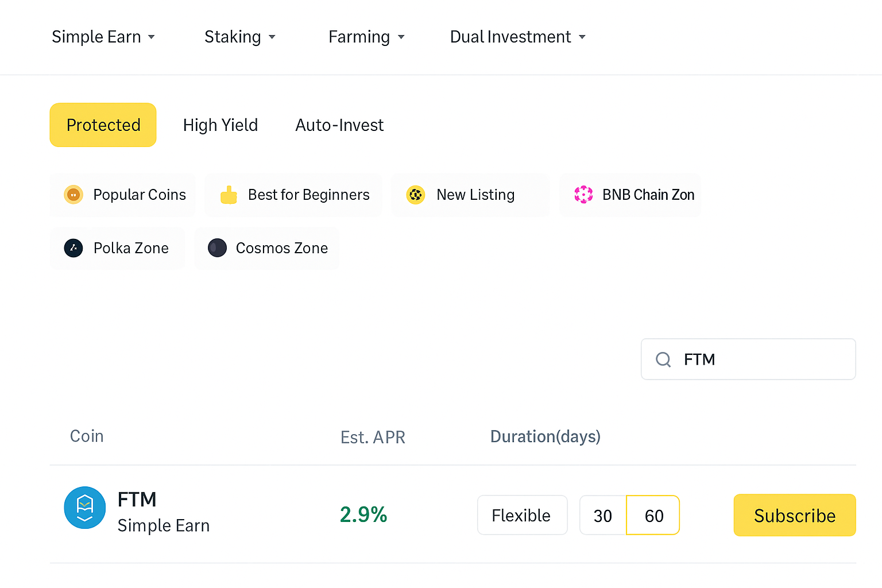Subscribe to the FTM product
Screen dimensions: 882x588
coord(794,515)
